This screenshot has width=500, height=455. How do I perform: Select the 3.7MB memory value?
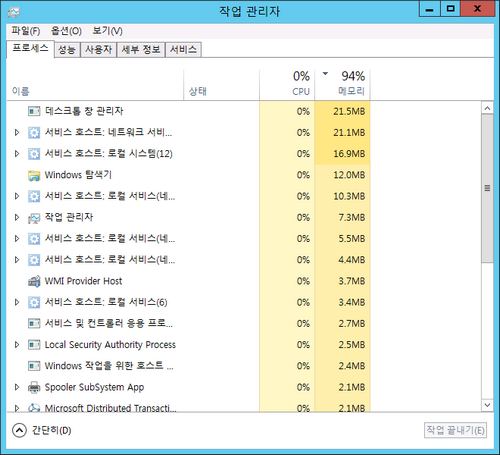pos(352,281)
